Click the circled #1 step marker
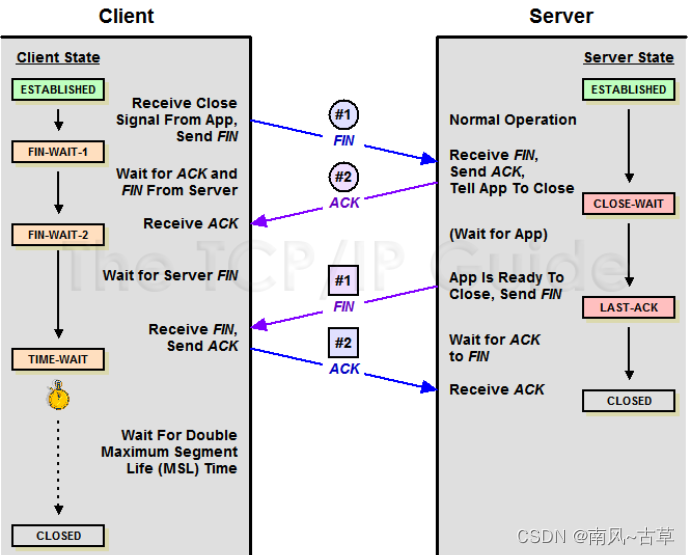Screen dimensions: 690x555 click(x=344, y=115)
